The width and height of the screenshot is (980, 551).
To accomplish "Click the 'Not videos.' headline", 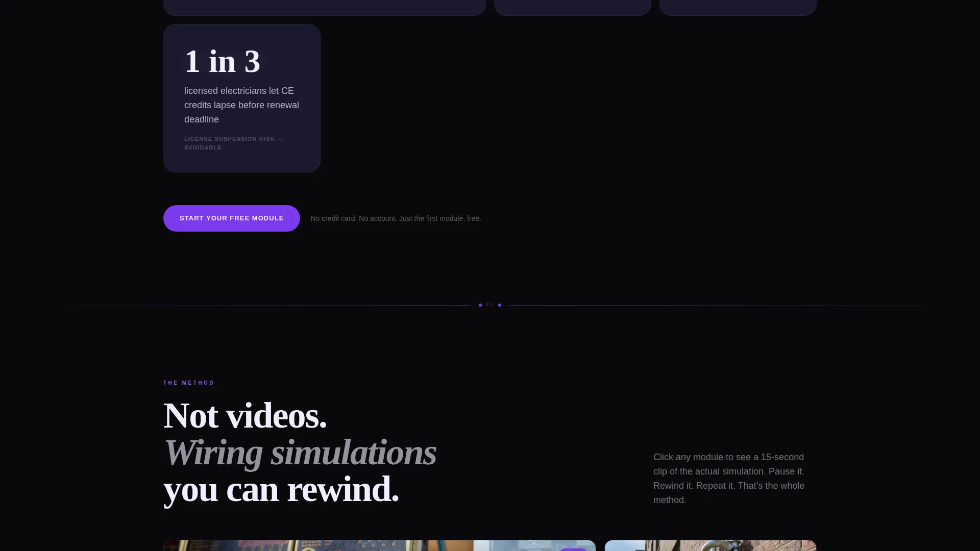I will coord(245,415).
